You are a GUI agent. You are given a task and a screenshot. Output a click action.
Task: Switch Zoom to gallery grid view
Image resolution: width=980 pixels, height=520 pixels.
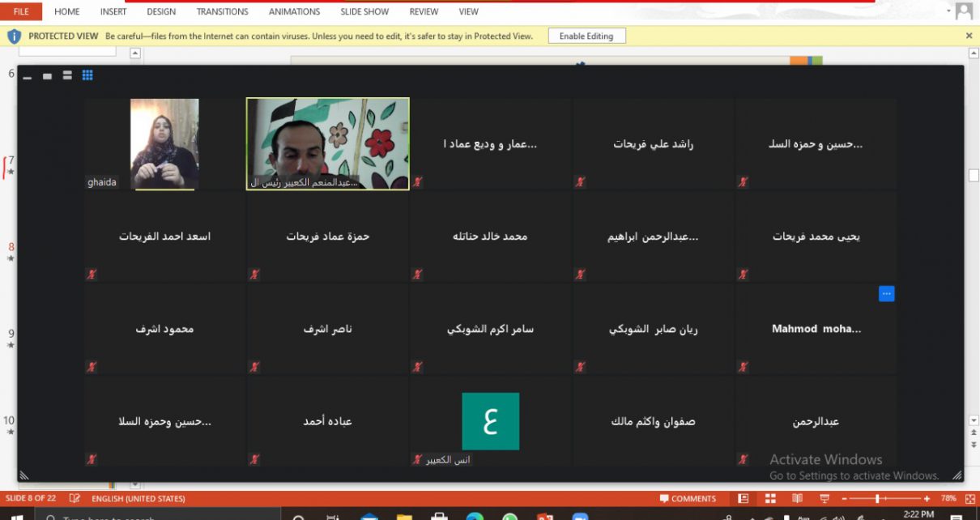coord(87,75)
